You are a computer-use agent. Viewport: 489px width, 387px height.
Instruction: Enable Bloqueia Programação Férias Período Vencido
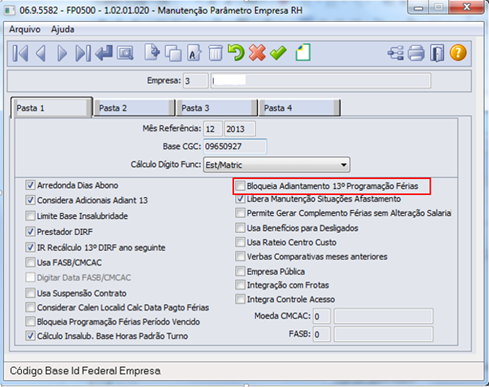[30, 322]
